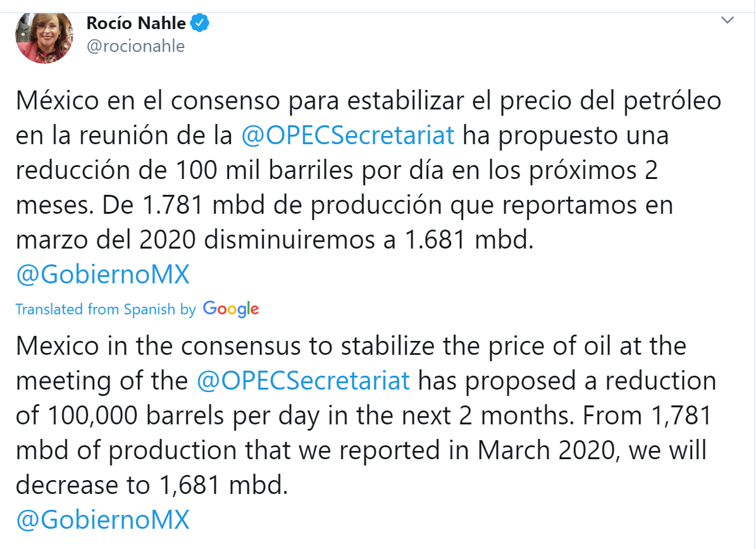Screen dimensions: 756x549
Task: Click the Rocío Nahle display name
Action: click(x=136, y=24)
